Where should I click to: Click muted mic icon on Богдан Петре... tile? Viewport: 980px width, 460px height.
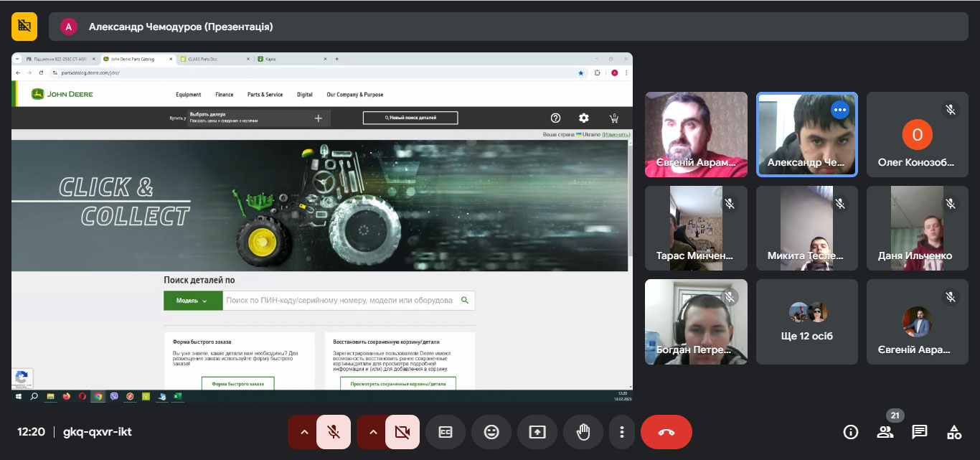click(730, 297)
